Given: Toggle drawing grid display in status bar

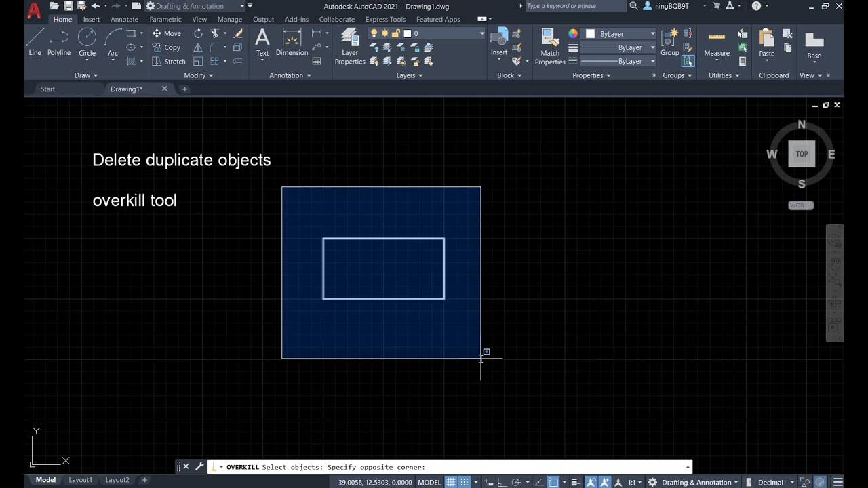Looking at the screenshot, I should click(x=451, y=482).
